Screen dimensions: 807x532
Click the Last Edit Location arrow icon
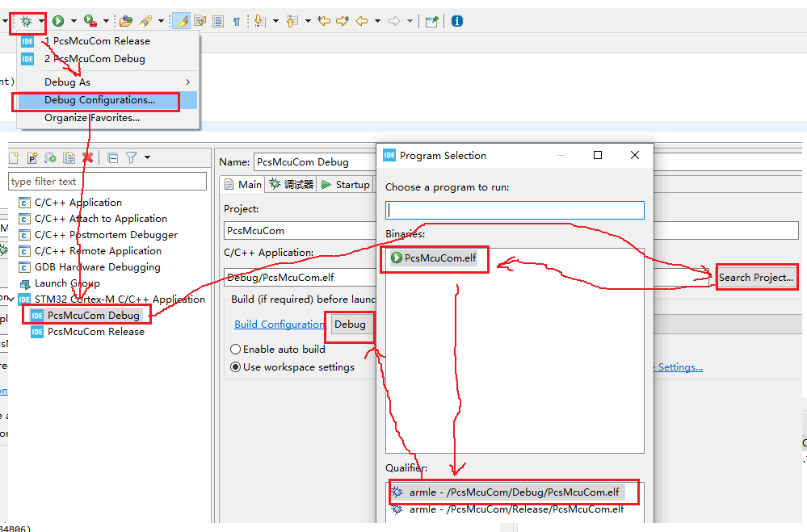[x=324, y=21]
